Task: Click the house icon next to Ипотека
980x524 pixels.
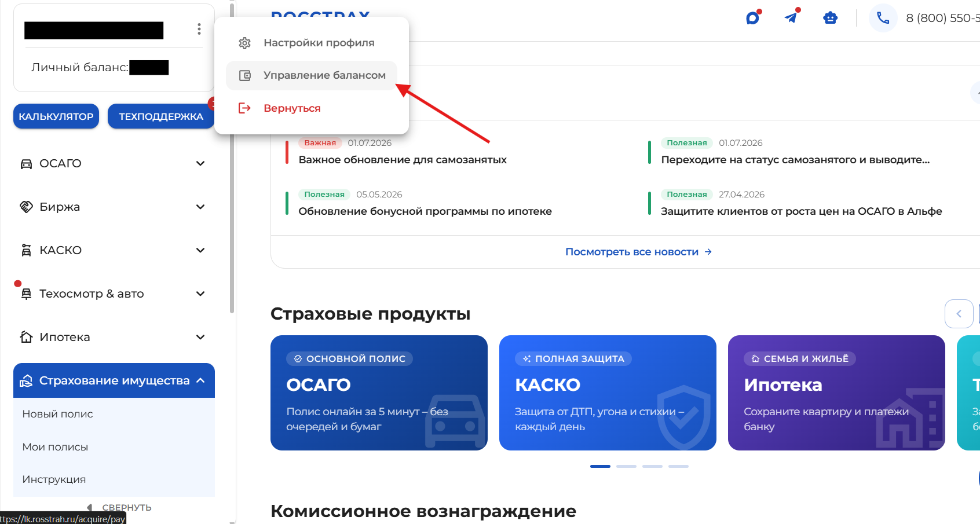Action: [27, 337]
